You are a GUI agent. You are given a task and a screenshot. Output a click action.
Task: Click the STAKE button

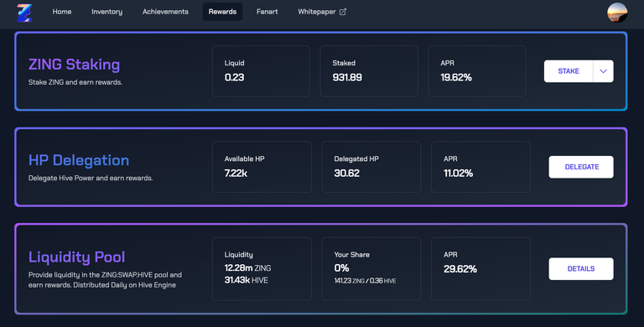[569, 71]
